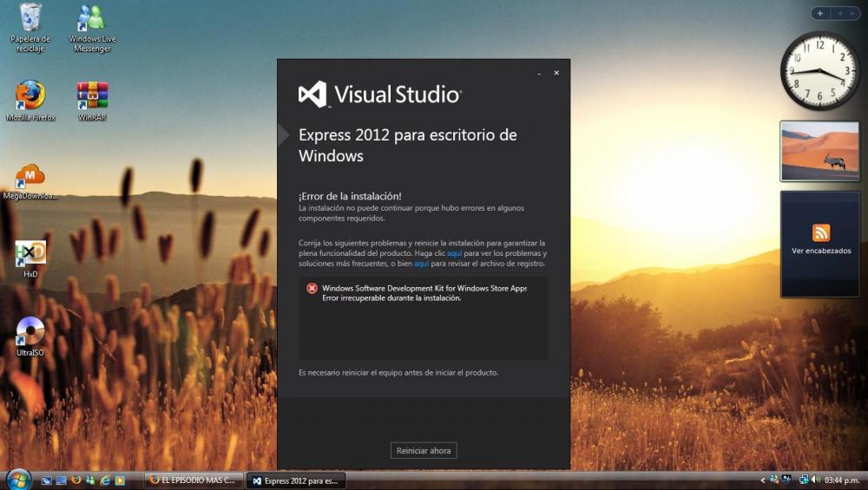Click 'Error irrecuperable durante la instalación.' text

click(391, 298)
